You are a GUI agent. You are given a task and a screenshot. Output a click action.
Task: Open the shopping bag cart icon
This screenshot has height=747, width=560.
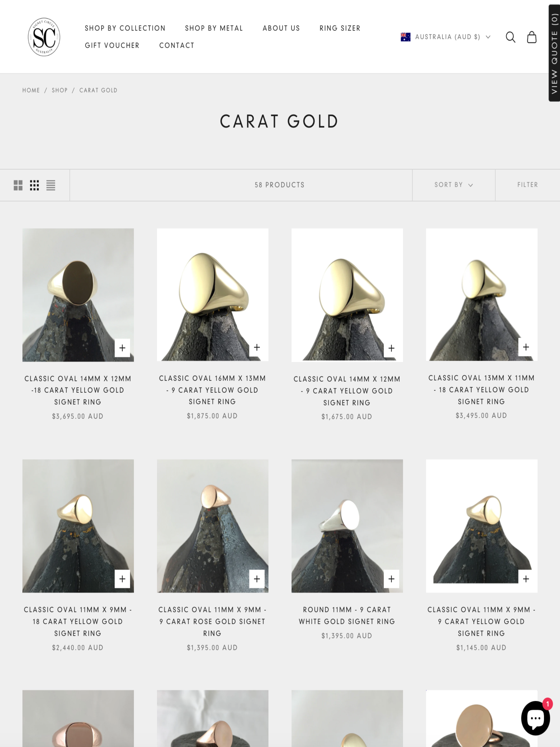pos(532,37)
